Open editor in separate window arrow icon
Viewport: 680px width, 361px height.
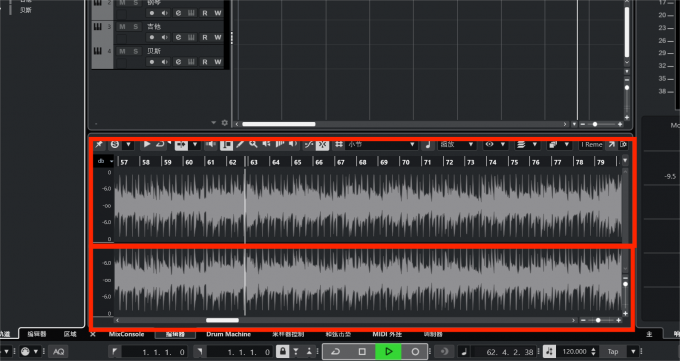(611, 144)
